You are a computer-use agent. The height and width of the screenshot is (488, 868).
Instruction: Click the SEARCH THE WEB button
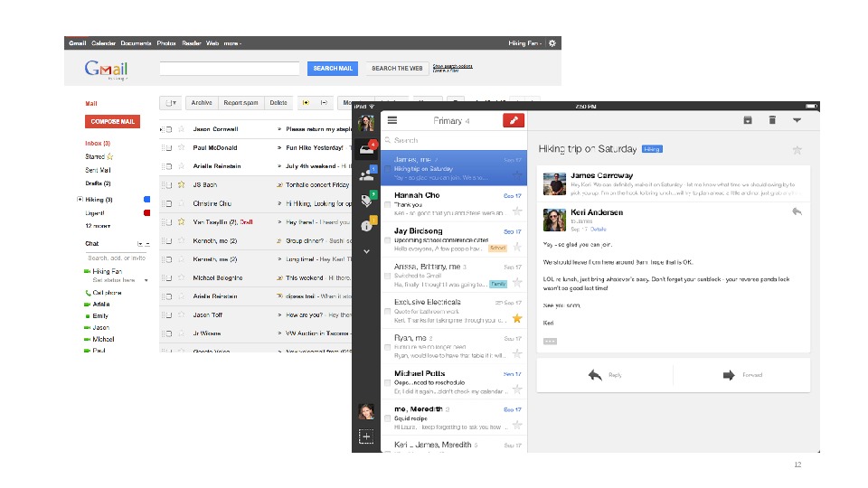[397, 69]
